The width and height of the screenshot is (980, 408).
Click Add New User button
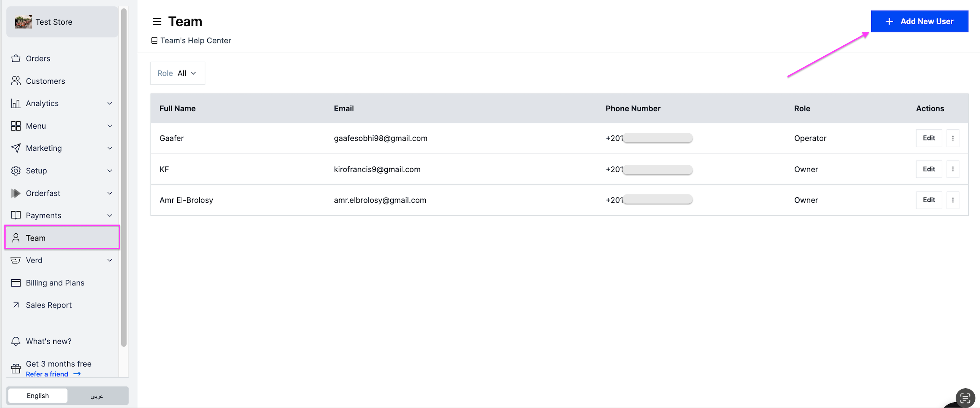pos(920,22)
